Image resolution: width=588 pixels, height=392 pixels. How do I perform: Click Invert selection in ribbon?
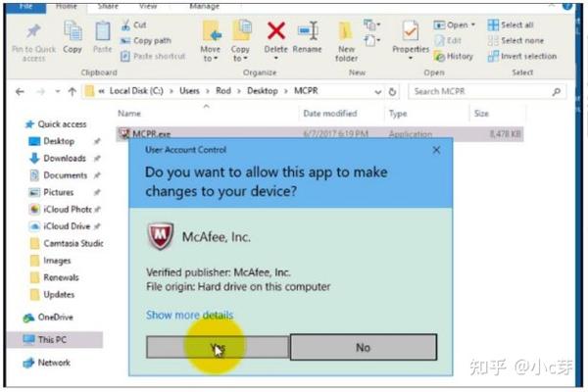tap(522, 56)
